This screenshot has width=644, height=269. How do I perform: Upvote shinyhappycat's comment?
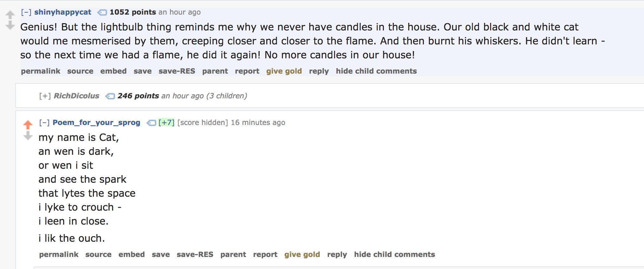10,15
